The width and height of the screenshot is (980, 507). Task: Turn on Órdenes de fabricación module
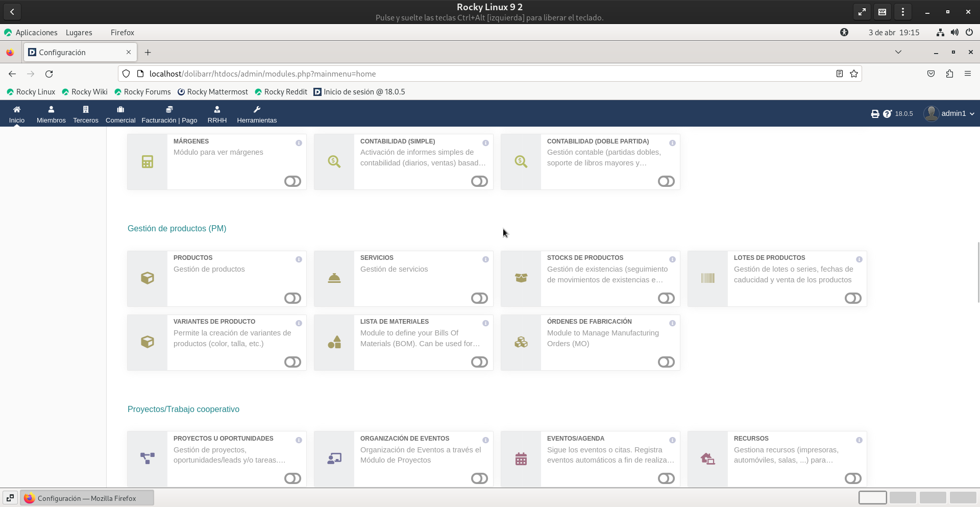(666, 362)
